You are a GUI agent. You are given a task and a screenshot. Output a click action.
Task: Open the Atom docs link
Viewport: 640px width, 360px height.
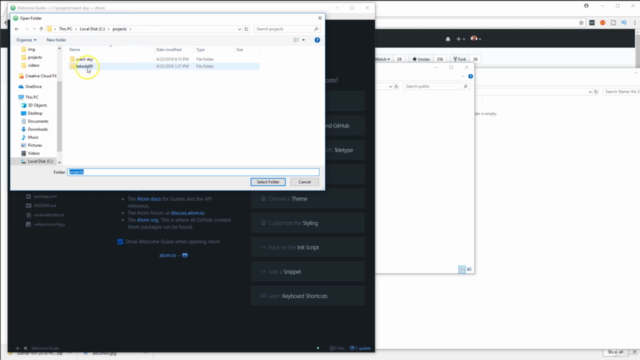[x=149, y=199]
